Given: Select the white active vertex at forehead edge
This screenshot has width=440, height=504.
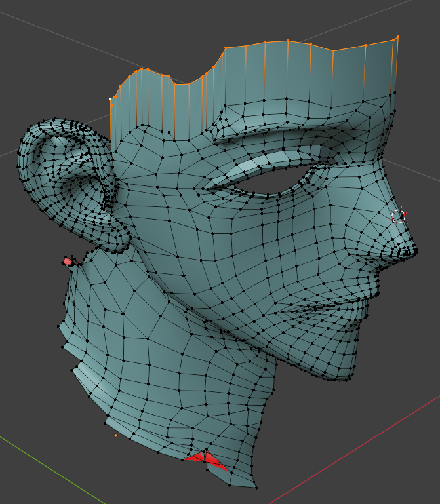Looking at the screenshot, I should pyautogui.click(x=110, y=99).
